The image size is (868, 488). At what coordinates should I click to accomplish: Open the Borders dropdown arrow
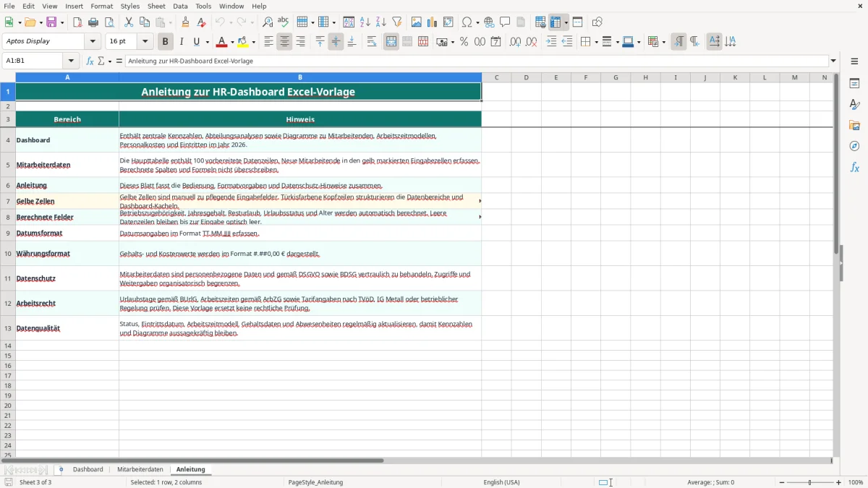(x=595, y=42)
